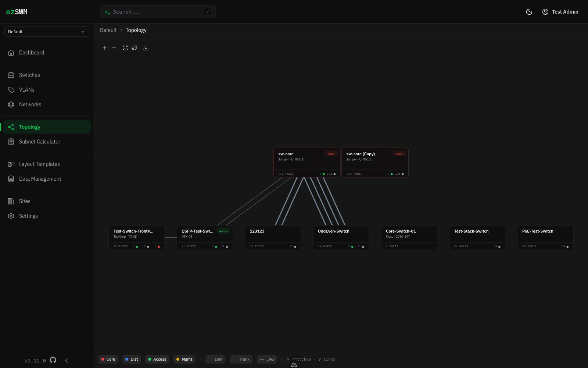
Task: Select the QSFP-Test-Swi... node
Action: [205, 238]
